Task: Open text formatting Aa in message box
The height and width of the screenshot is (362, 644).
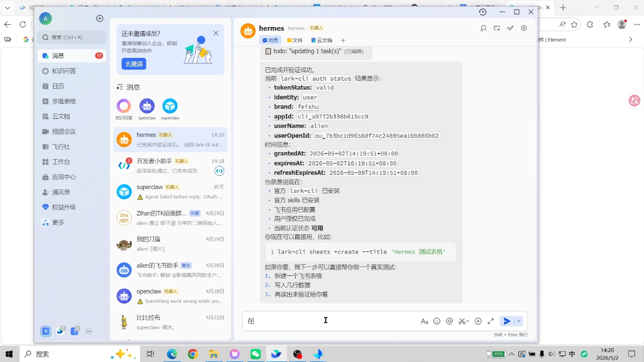Action: (x=424, y=321)
